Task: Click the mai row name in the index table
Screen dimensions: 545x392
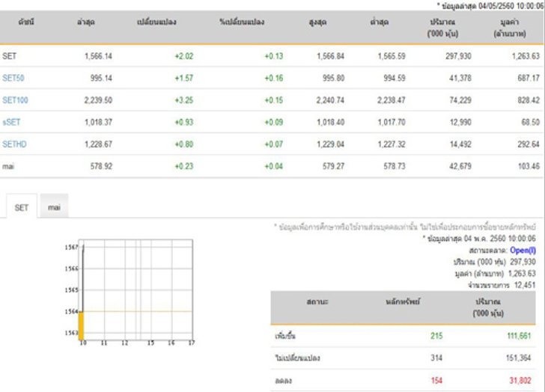Action: coord(8,166)
